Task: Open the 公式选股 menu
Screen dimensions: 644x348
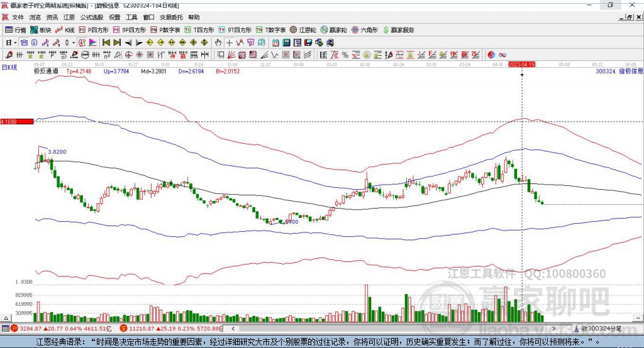Action: coord(92,17)
